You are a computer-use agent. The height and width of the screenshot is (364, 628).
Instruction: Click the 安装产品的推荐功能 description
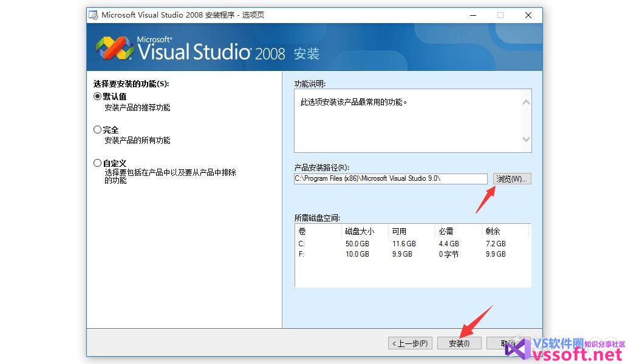137,107
